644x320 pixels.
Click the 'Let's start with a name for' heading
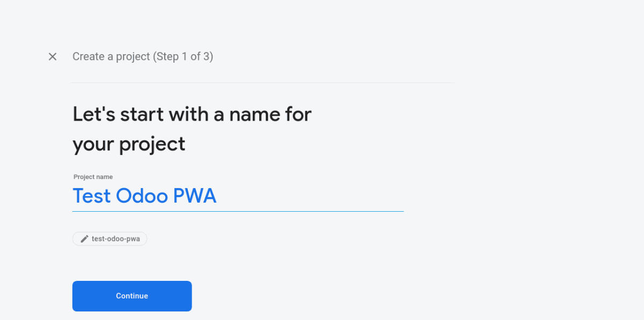point(192,114)
